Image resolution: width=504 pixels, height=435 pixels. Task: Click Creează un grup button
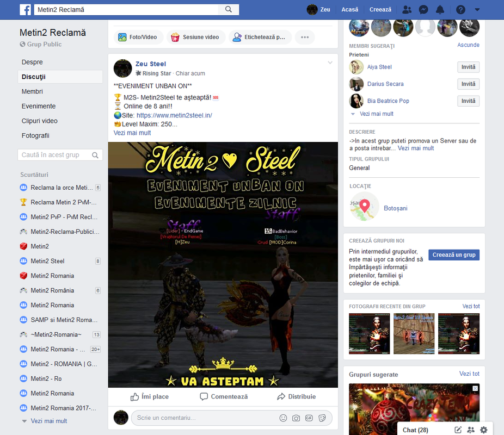pos(453,255)
